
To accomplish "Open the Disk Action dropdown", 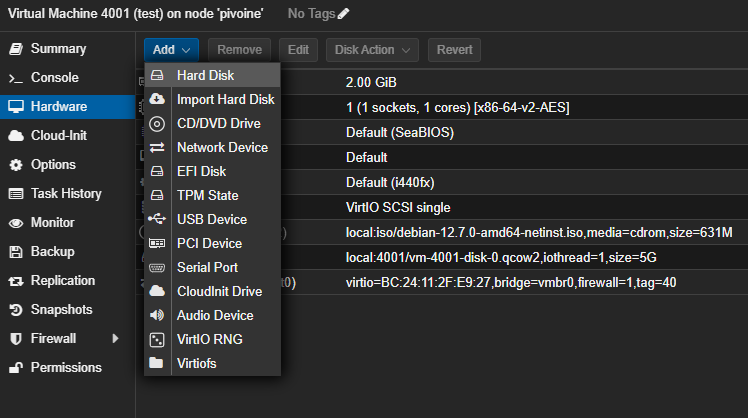I will 372,50.
